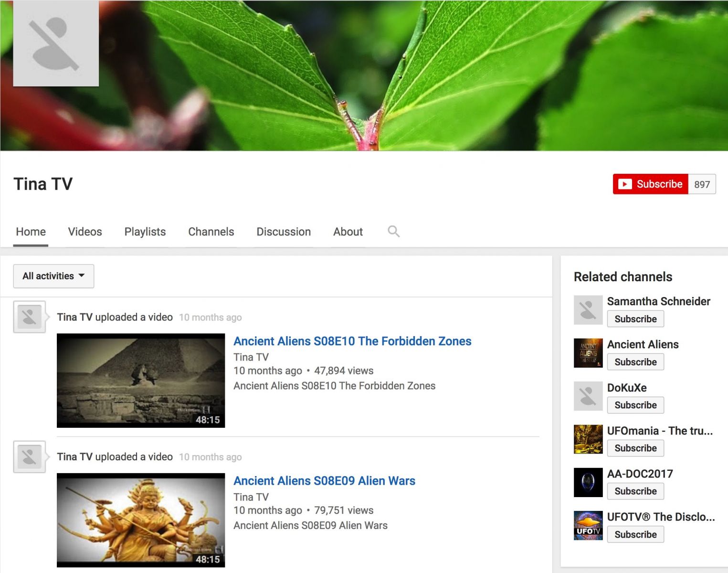Click the Related channels heading
728x573 pixels.
pos(623,277)
